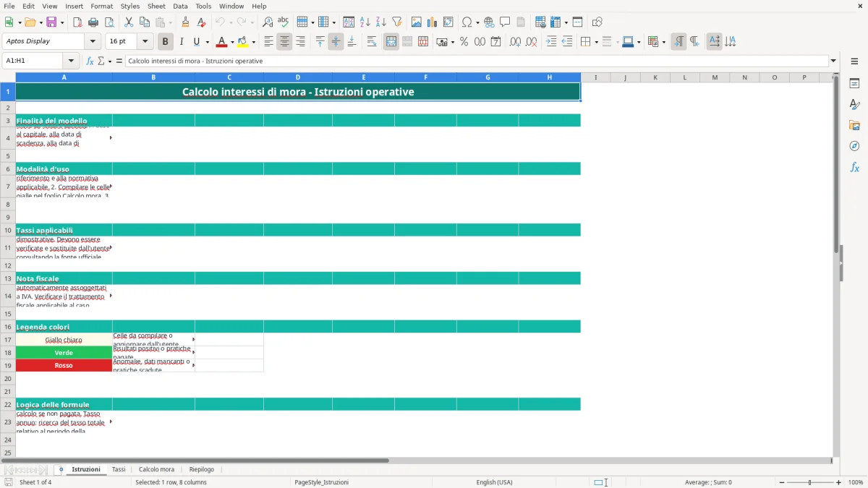
Task: Open Find and Replace
Action: [268, 22]
